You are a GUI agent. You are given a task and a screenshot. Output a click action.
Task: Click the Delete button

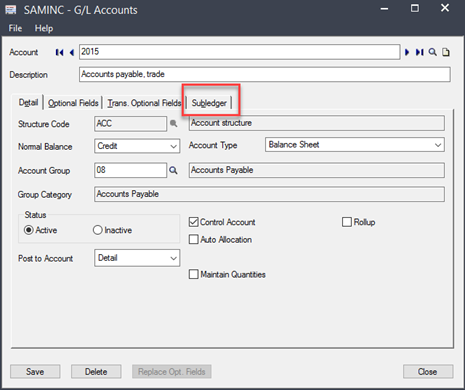tap(96, 371)
